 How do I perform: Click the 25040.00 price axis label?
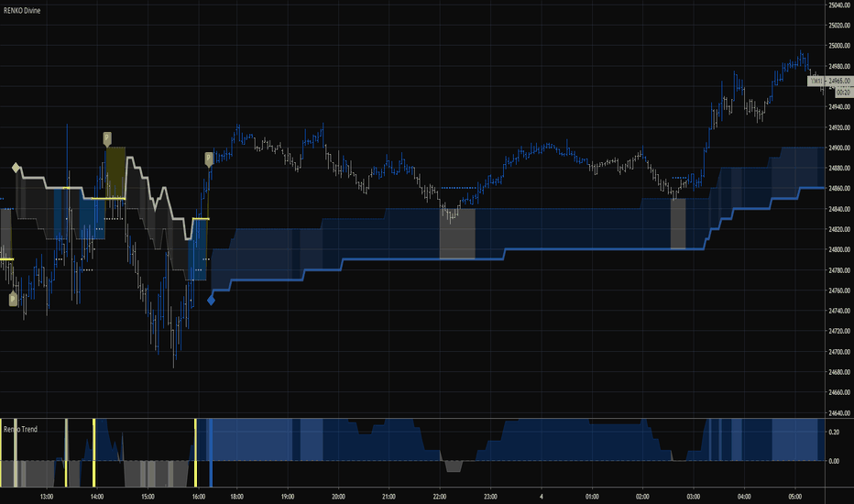pyautogui.click(x=839, y=5)
